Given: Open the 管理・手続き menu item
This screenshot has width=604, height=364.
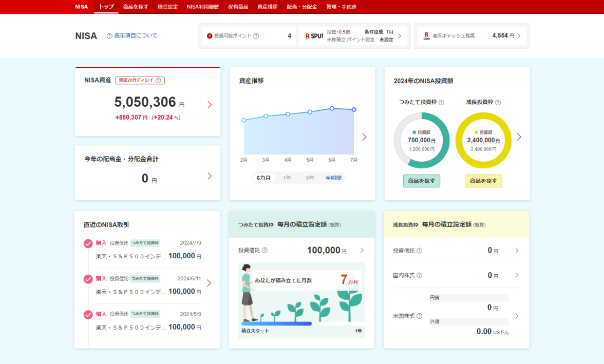Looking at the screenshot, I should coord(341,7).
